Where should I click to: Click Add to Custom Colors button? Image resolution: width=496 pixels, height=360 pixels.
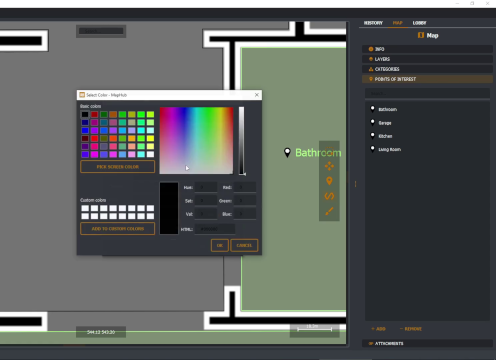[x=118, y=229]
